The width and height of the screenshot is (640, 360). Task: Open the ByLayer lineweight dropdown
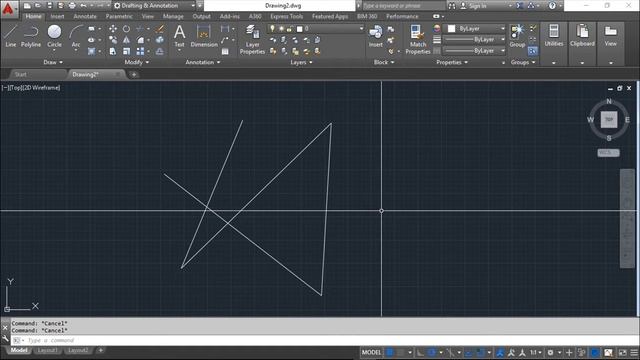(475, 40)
